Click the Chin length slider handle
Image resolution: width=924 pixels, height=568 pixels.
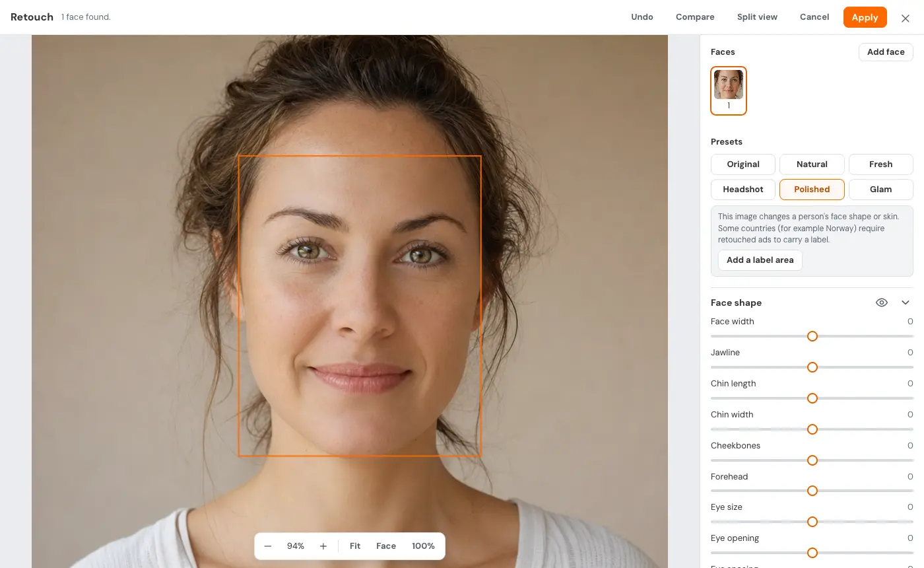812,398
